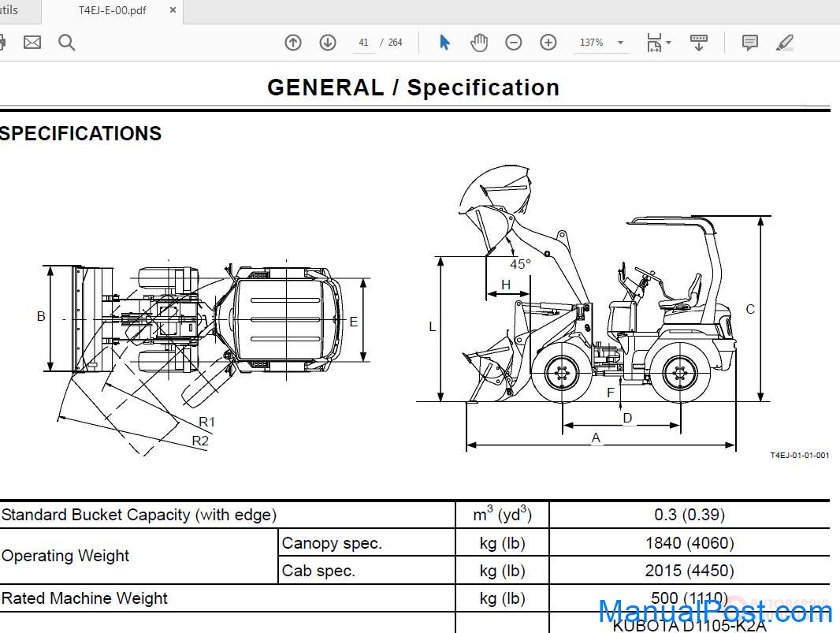
Task: Click the Rated Machine Weight row label
Action: [84, 598]
